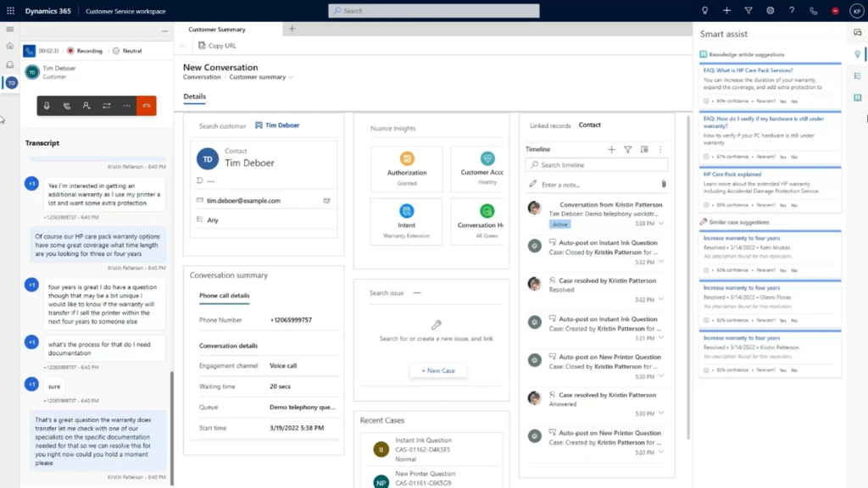Screen dimensions: 868x488
Task: Open the Conversation dropdown under New Conversation
Action: click(x=202, y=76)
